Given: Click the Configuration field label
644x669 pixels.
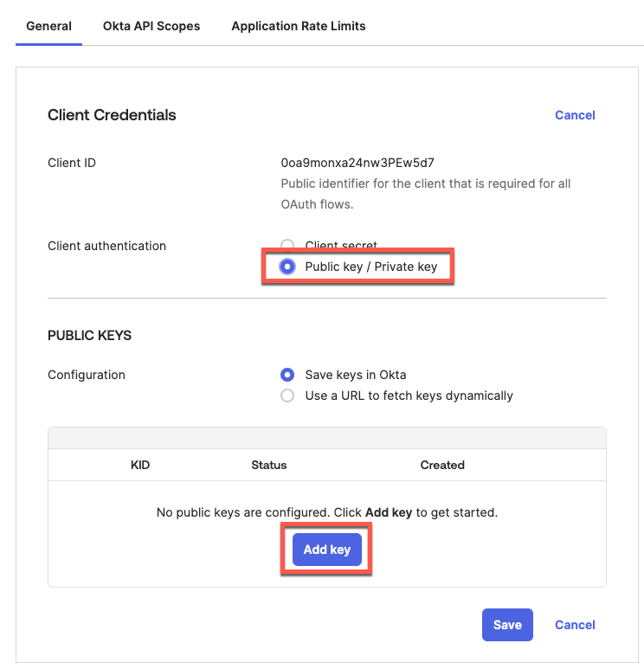Looking at the screenshot, I should (x=87, y=375).
